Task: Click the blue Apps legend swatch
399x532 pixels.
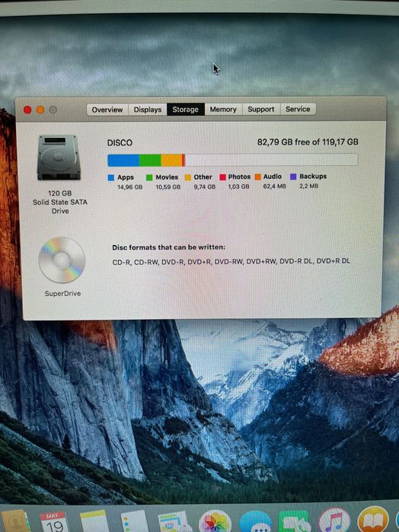Action: pos(111,177)
